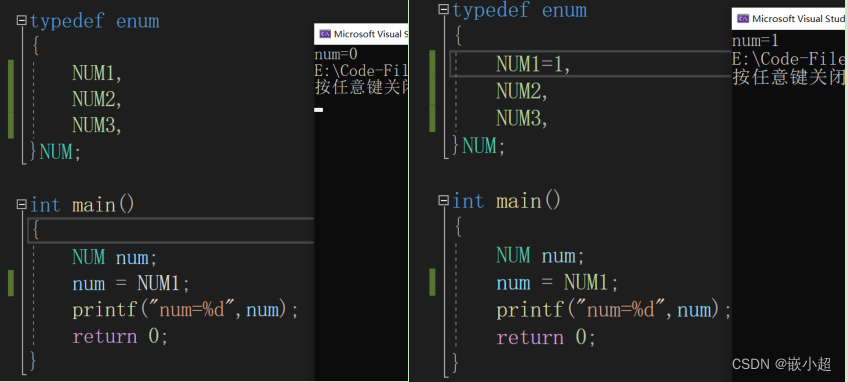This screenshot has width=848, height=382.
Task: Click console icon in "Microsoft Visual S" title bar
Action: point(325,34)
